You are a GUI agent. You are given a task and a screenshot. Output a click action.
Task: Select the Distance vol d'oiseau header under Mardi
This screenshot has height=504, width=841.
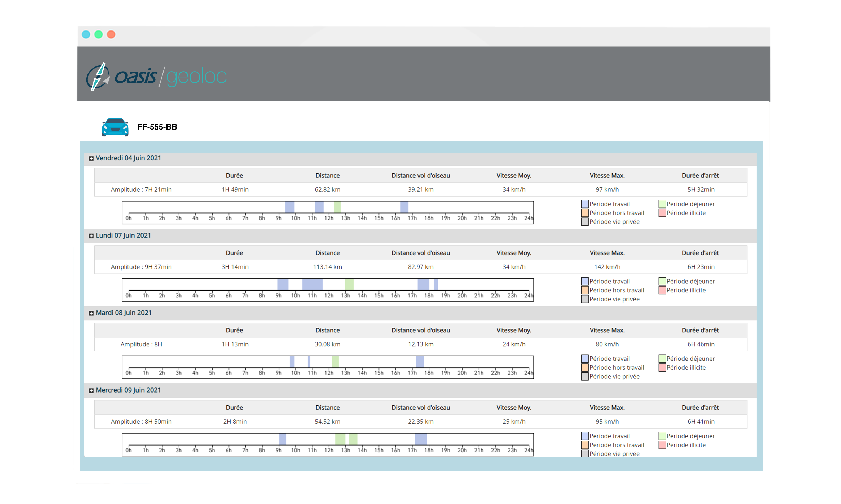coord(420,331)
